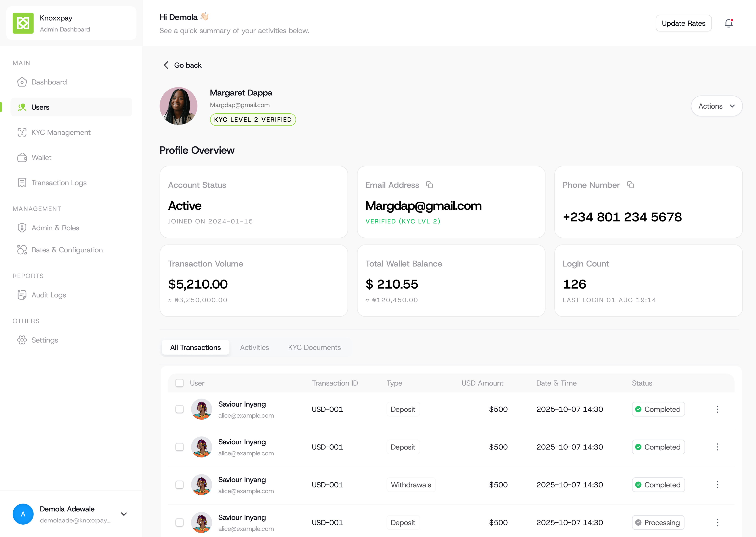Click the Go back arrow icon
756x537 pixels.
(x=166, y=65)
